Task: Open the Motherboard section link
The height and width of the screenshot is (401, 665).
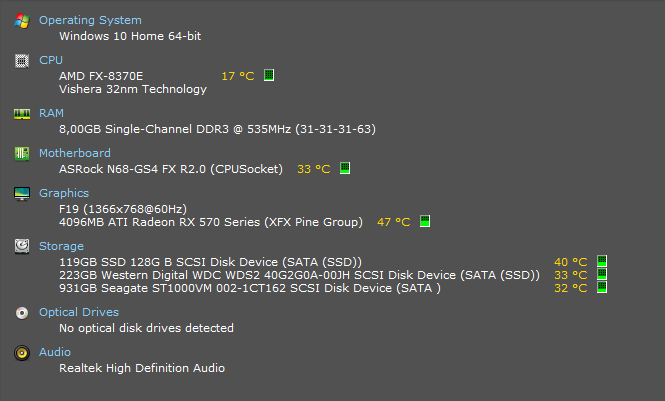Action: (x=75, y=153)
